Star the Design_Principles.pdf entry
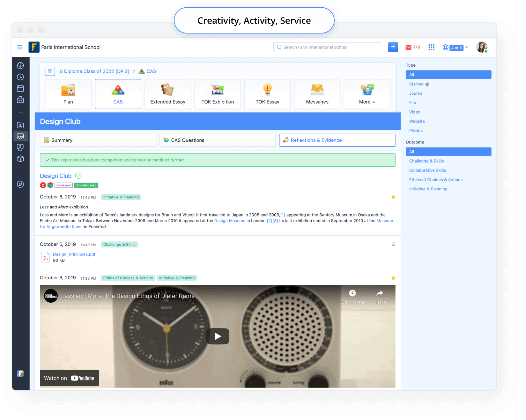 click(x=393, y=244)
